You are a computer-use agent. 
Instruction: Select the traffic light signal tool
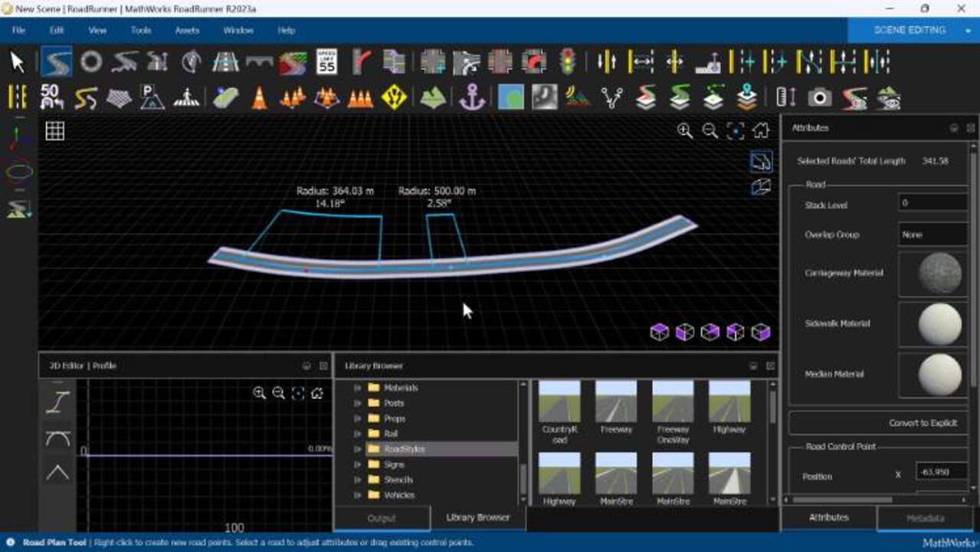pos(568,61)
